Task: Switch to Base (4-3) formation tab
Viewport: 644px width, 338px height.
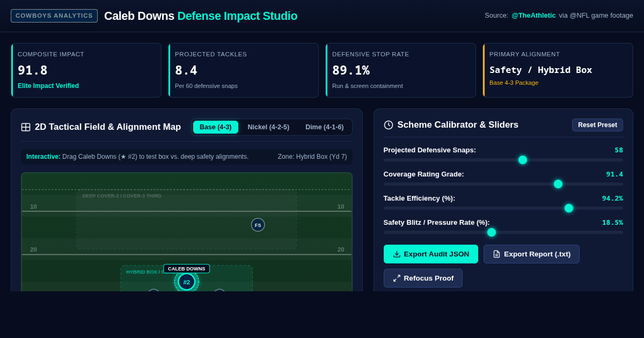Action: pos(216,127)
